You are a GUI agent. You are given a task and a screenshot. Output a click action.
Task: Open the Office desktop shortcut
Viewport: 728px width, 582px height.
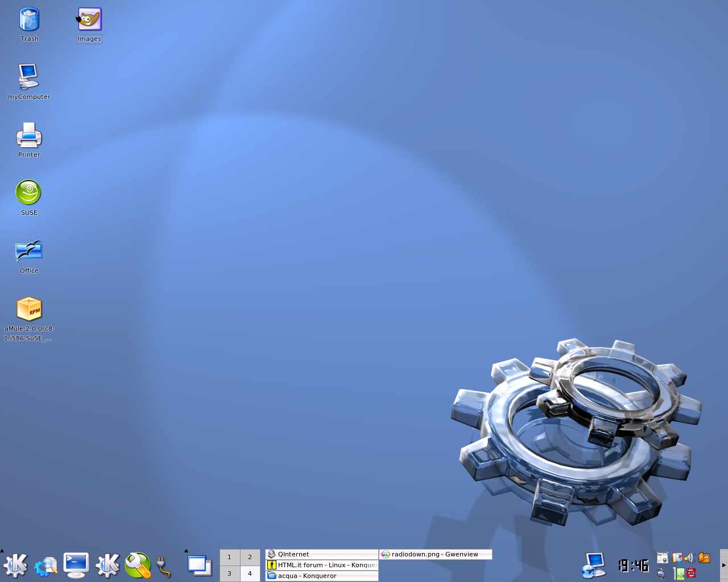[29, 251]
